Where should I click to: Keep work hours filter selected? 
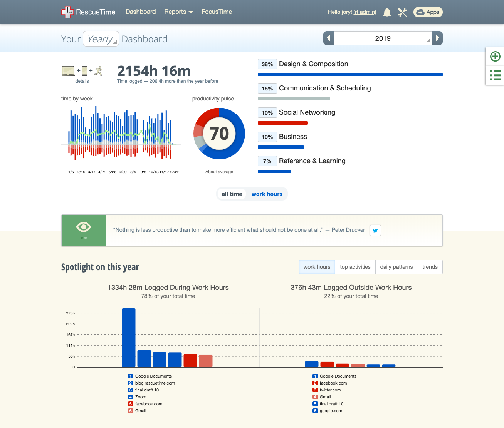point(267,194)
